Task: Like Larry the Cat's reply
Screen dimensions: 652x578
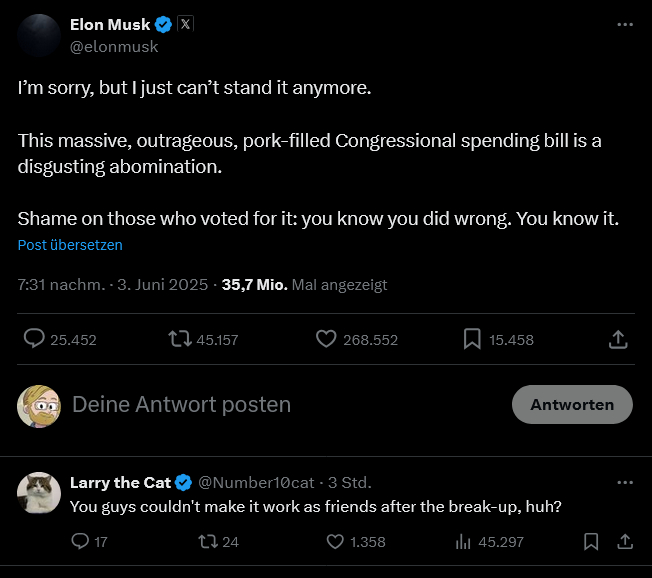Action: (x=336, y=541)
